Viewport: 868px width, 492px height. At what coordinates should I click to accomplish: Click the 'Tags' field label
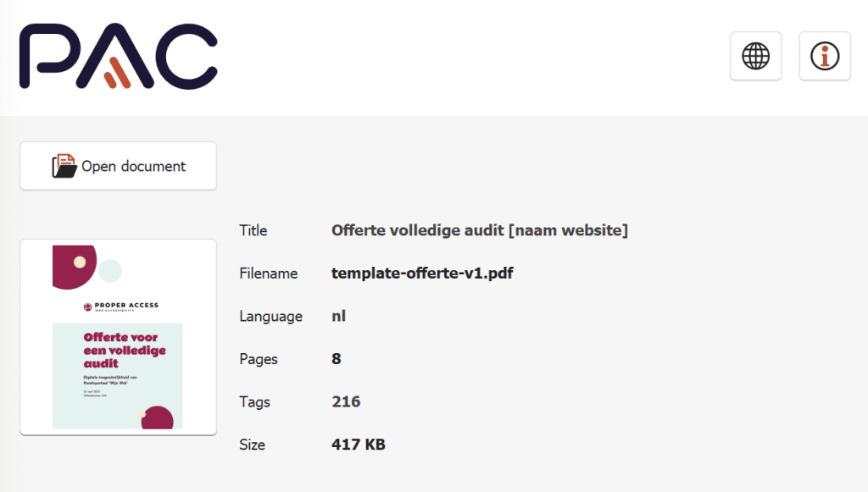click(x=254, y=402)
